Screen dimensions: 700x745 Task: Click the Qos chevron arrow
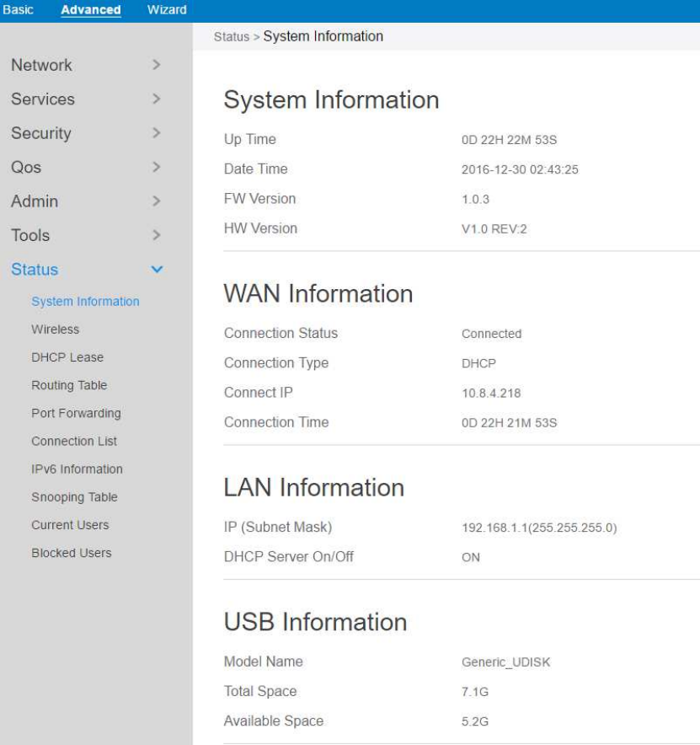click(157, 167)
